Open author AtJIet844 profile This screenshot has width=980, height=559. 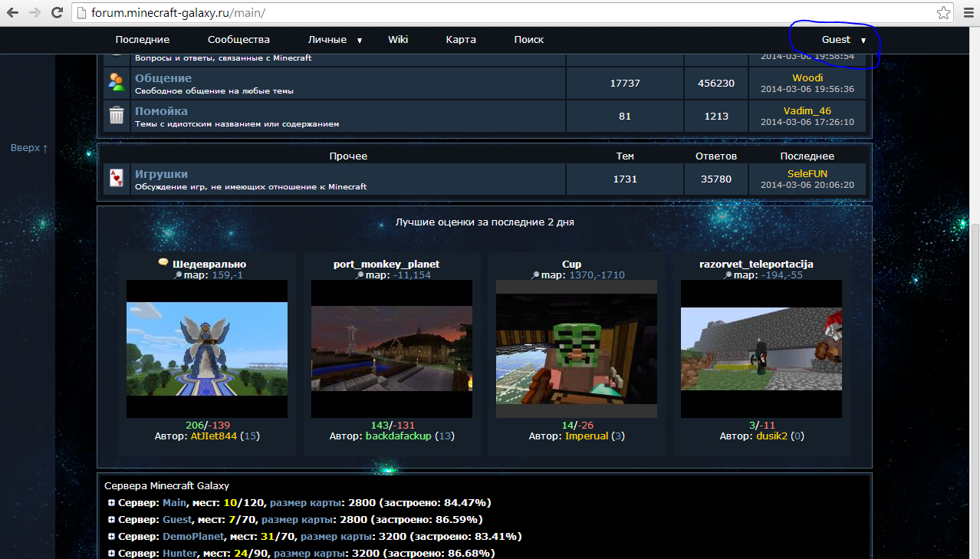[214, 436]
